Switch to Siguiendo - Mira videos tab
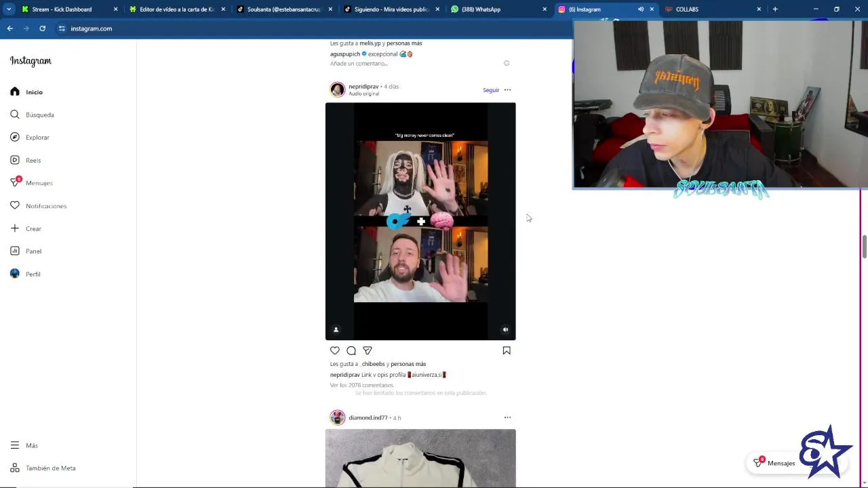 point(391,9)
